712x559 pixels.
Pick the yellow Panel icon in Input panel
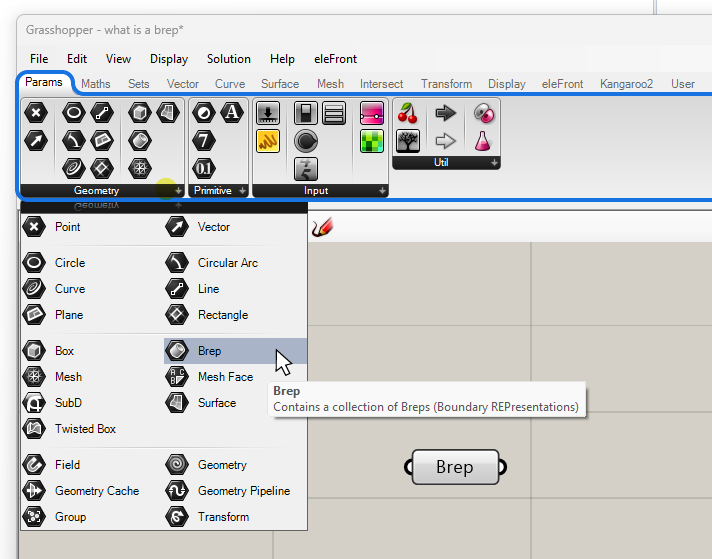click(268, 141)
